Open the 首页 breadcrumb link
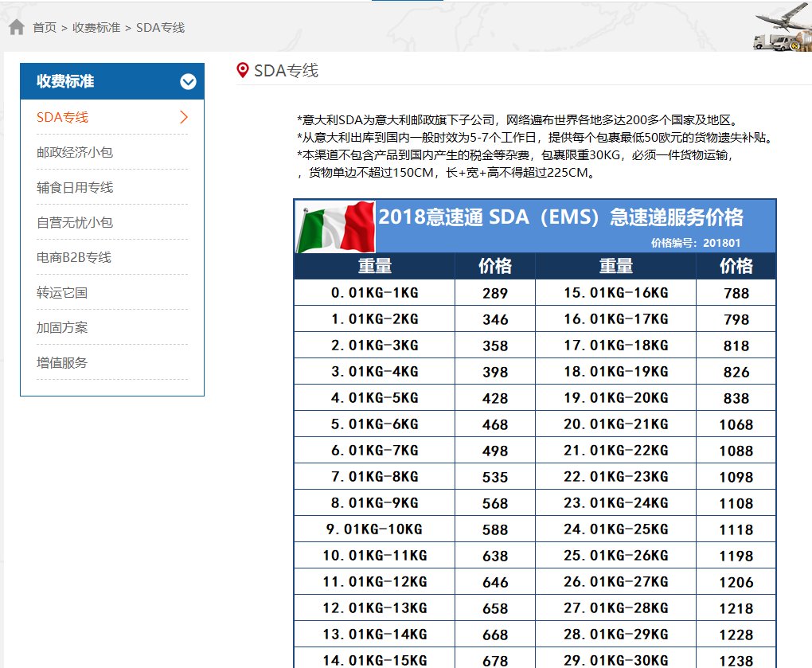The height and width of the screenshot is (668, 812). click(45, 27)
